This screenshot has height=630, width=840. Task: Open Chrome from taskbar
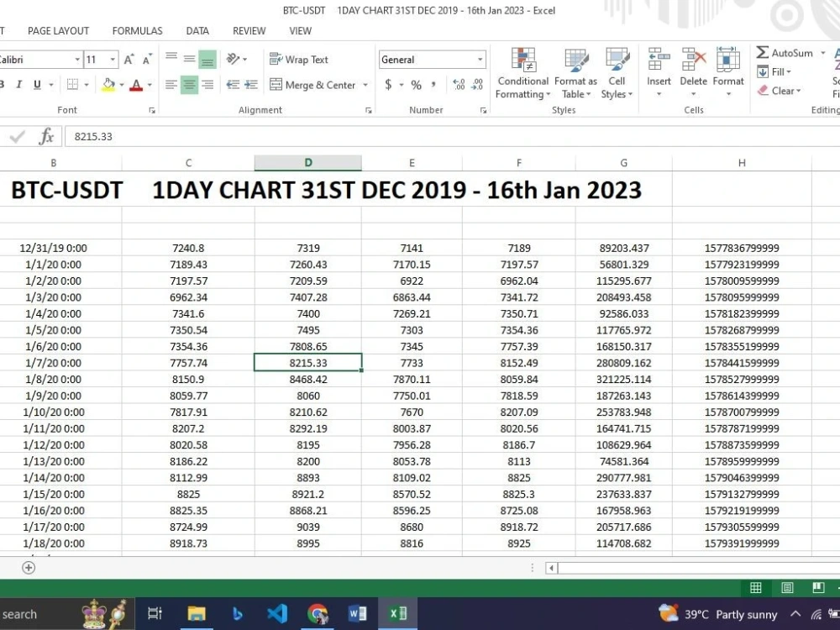click(318, 614)
